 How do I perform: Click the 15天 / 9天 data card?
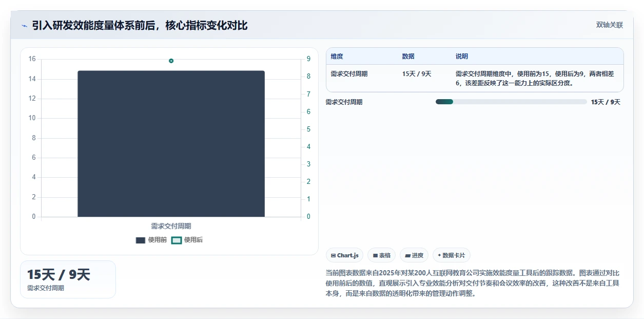tap(68, 279)
